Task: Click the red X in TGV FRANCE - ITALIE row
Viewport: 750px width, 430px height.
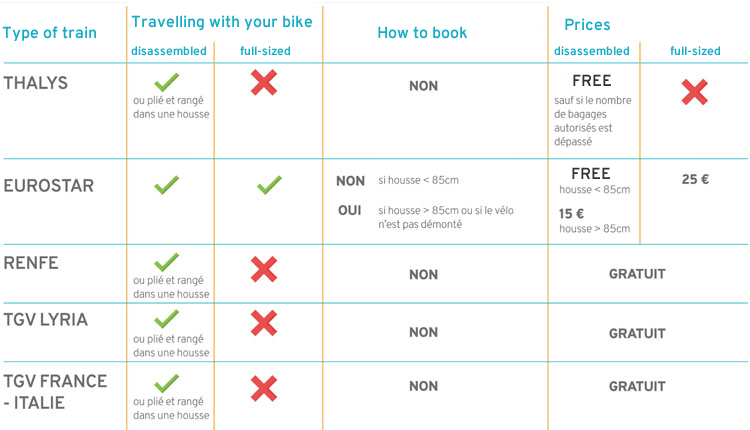Action: (264, 388)
